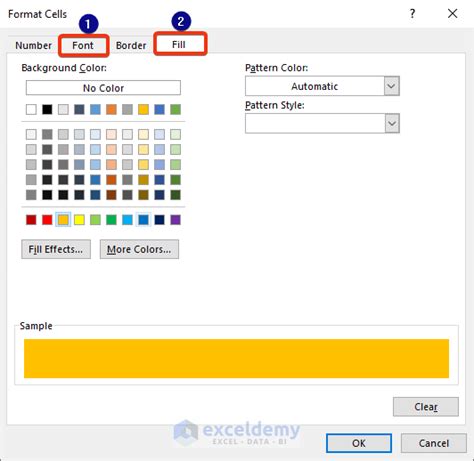Pick the white swatch in theme row
The width and height of the screenshot is (474, 461).
coord(31,109)
